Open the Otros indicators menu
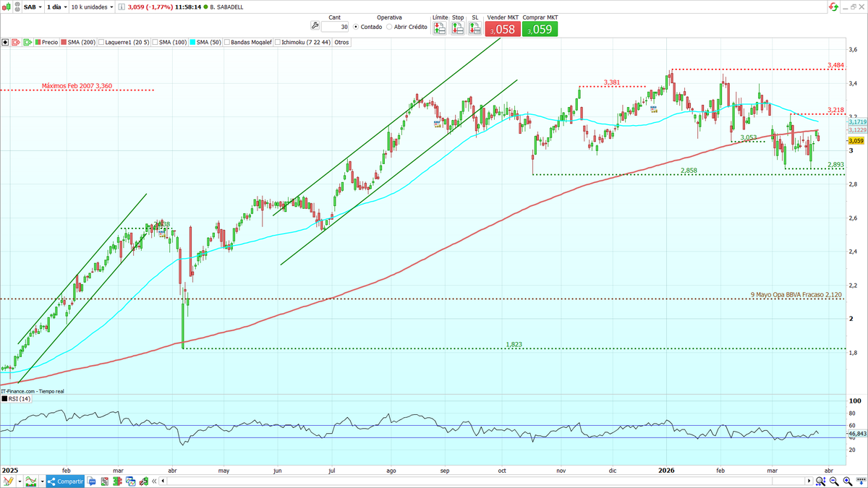868x488 pixels. point(341,42)
